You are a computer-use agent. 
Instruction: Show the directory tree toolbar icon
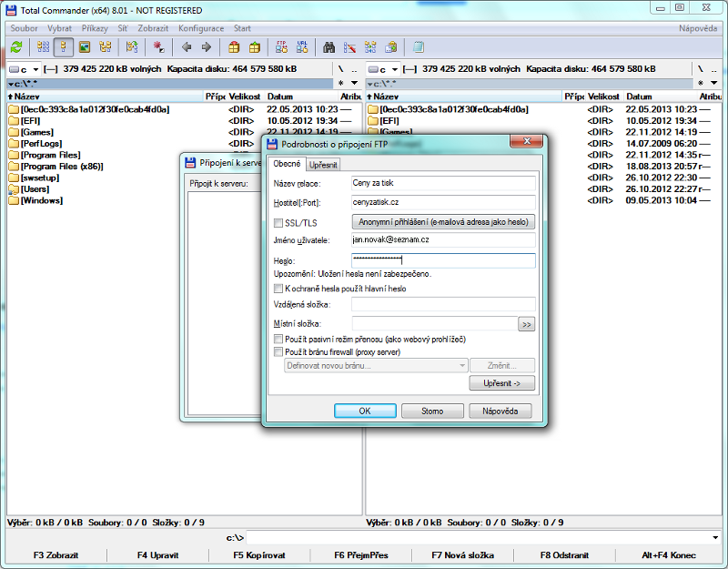106,47
